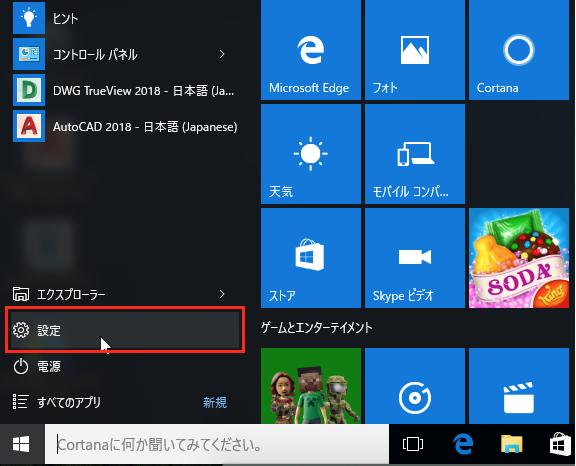Open Task View on the taskbar
The image size is (576, 466).
click(x=413, y=444)
